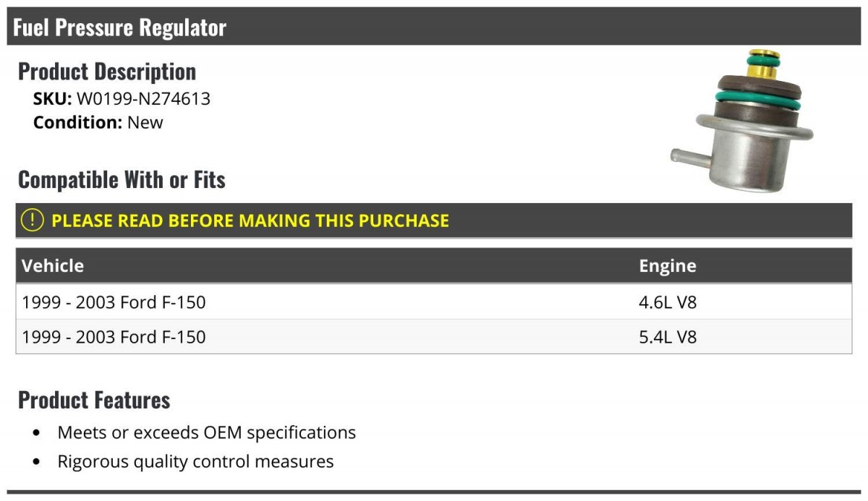Click the Condition: New text
868x501 pixels.
click(x=98, y=122)
